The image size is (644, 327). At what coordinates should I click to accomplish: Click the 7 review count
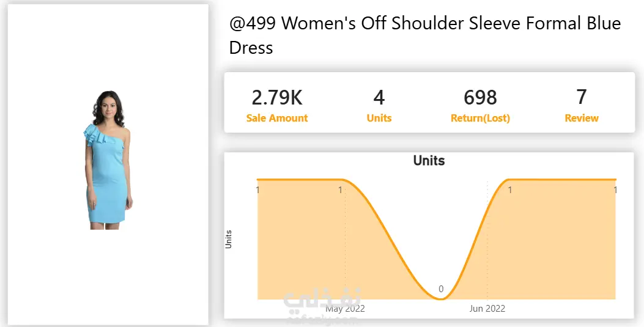(x=581, y=98)
